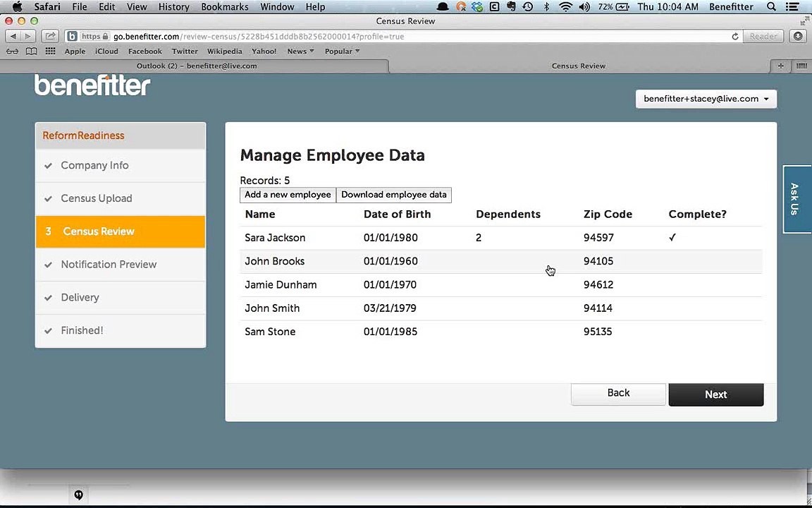
Task: Click the https lock indicator
Action: tap(95, 36)
